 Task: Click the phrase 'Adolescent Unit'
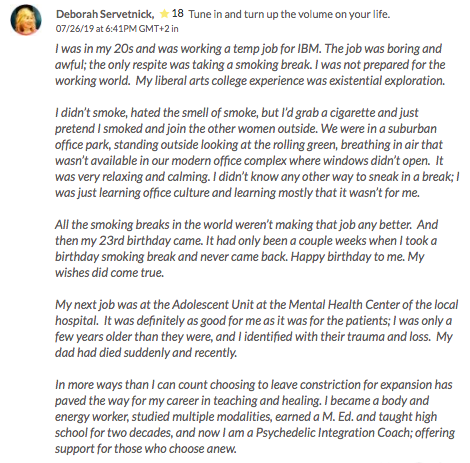pos(210,305)
